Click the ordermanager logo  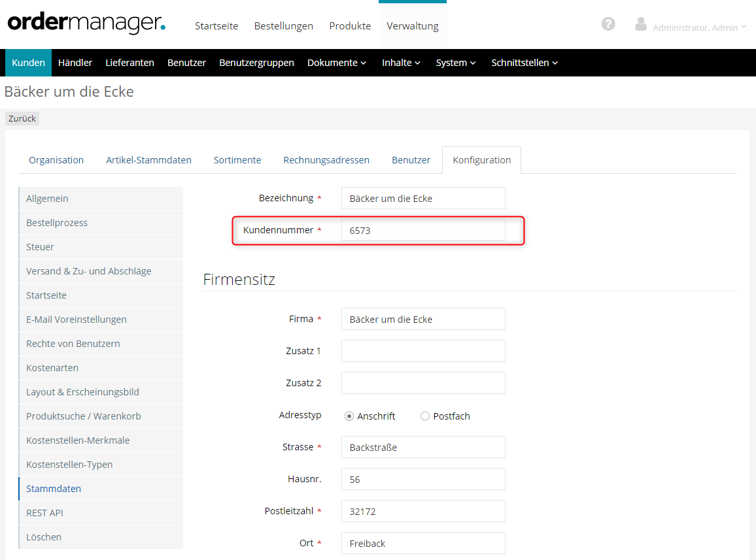click(86, 24)
